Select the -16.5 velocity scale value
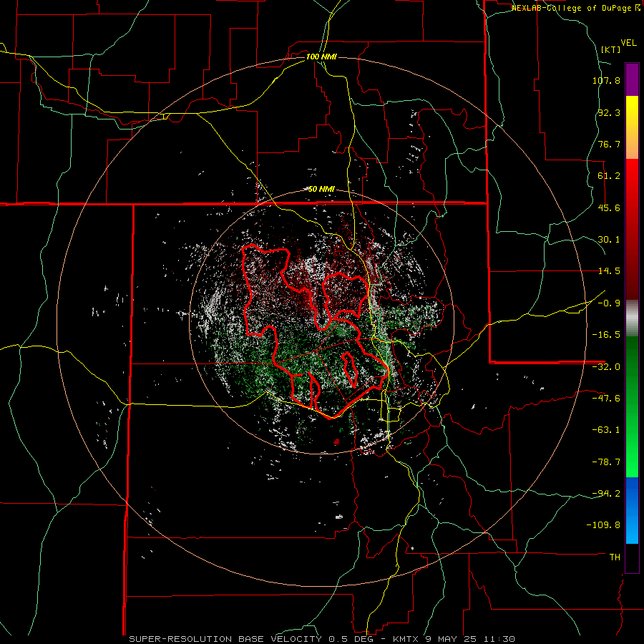644x644 pixels. point(606,335)
